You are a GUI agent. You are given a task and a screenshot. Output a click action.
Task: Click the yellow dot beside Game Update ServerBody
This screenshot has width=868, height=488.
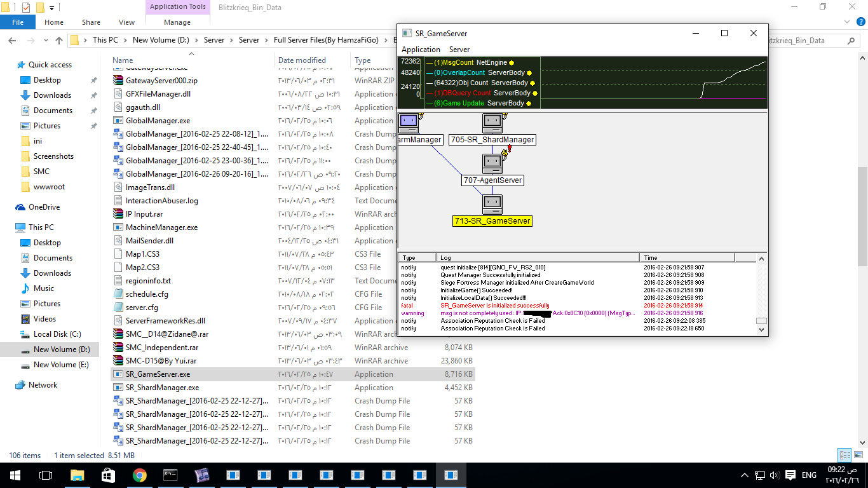pyautogui.click(x=529, y=104)
